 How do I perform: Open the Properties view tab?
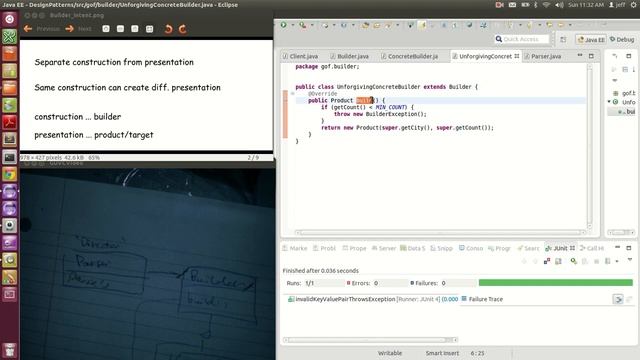coord(354,248)
